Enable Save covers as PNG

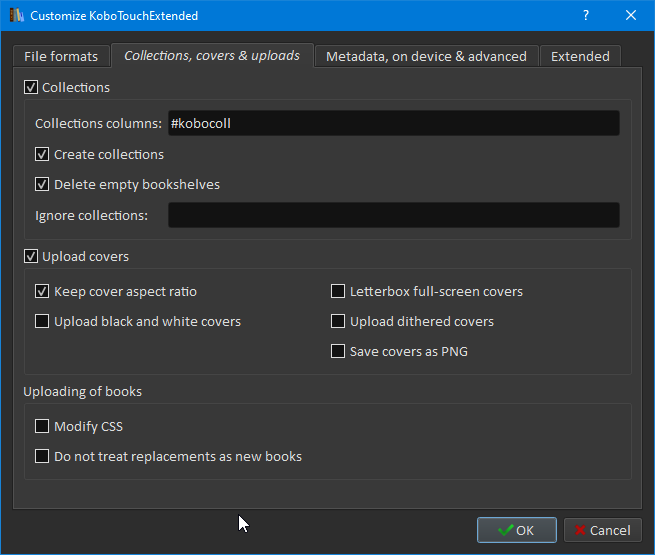pos(338,351)
